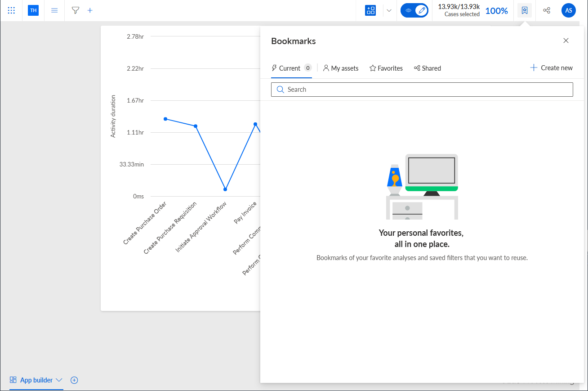Close the Bookmarks panel

click(x=566, y=40)
